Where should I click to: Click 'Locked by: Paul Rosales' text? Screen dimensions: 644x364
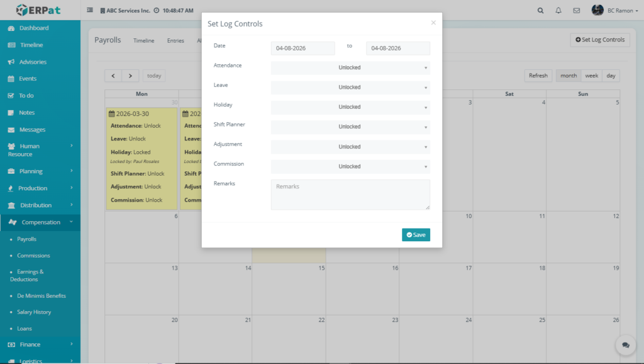click(135, 162)
